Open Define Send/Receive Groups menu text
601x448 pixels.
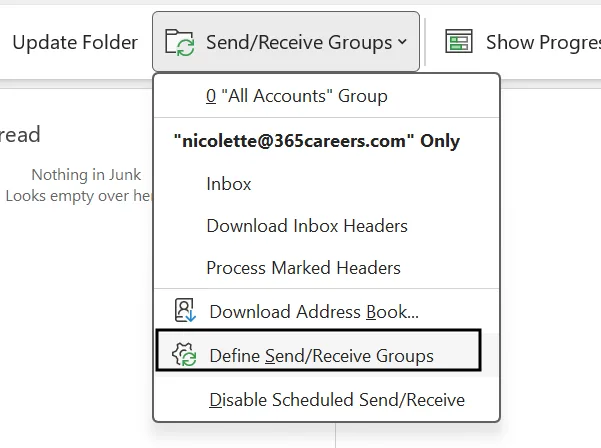pos(321,356)
